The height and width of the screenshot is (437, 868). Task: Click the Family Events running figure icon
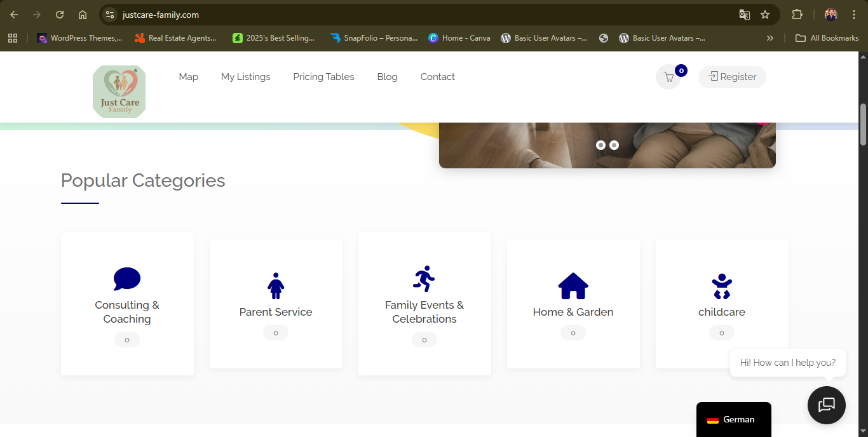tap(424, 278)
